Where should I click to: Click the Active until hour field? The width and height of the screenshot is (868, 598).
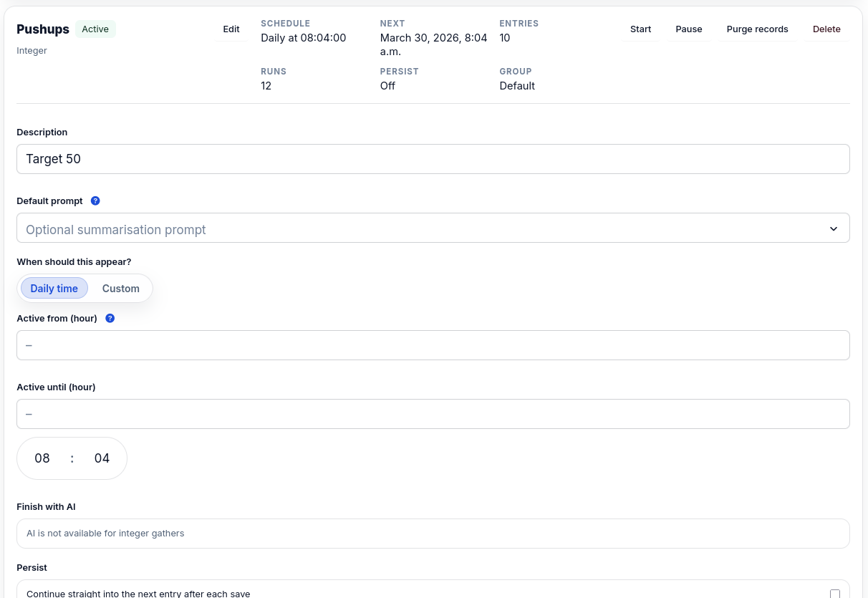pyautogui.click(x=433, y=414)
